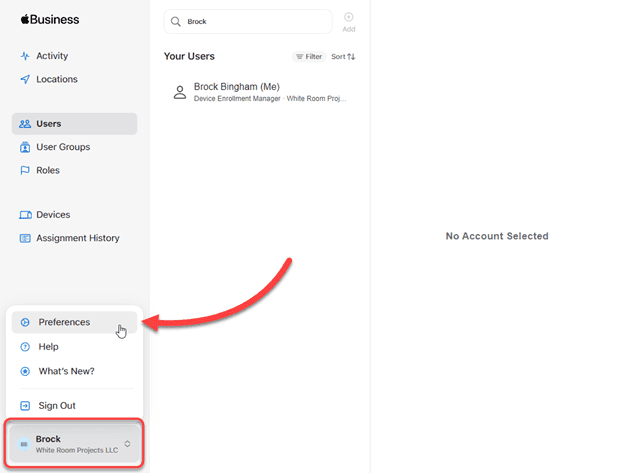Image resolution: width=624 pixels, height=473 pixels.
Task: Select Users in the sidebar
Action: point(74,124)
